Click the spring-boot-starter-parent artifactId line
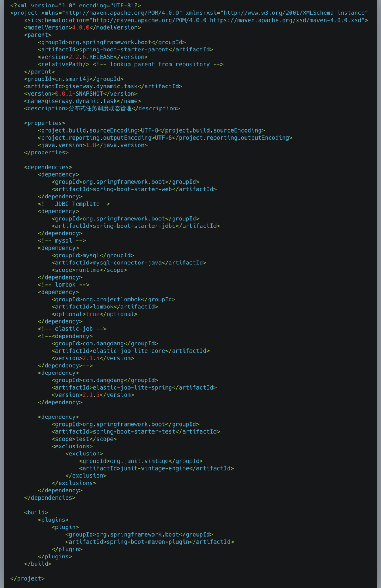This screenshot has height=588, width=381. point(126,50)
